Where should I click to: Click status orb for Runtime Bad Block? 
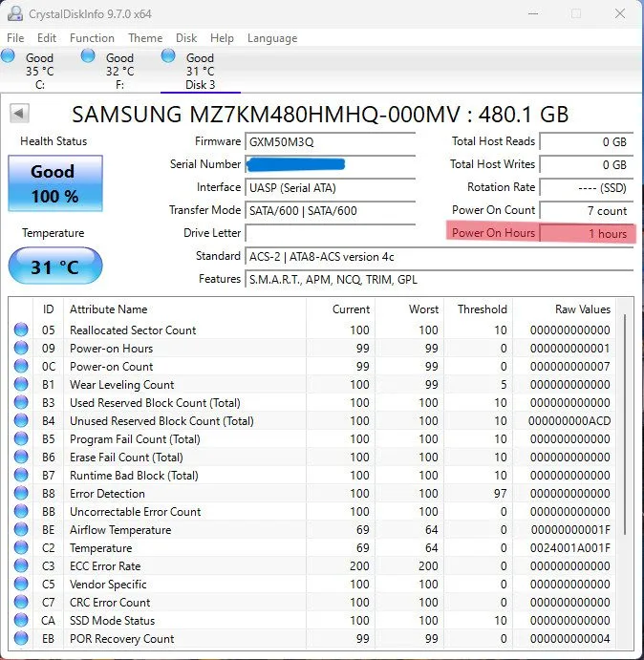21,475
